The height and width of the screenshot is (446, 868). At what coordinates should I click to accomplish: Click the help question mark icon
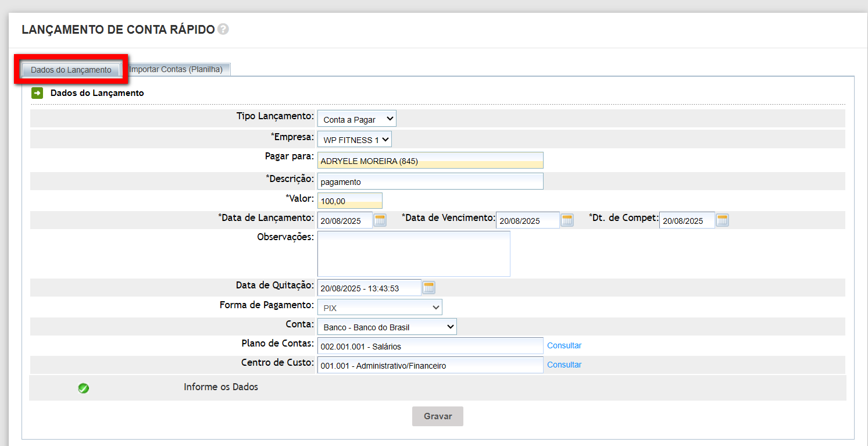(223, 29)
